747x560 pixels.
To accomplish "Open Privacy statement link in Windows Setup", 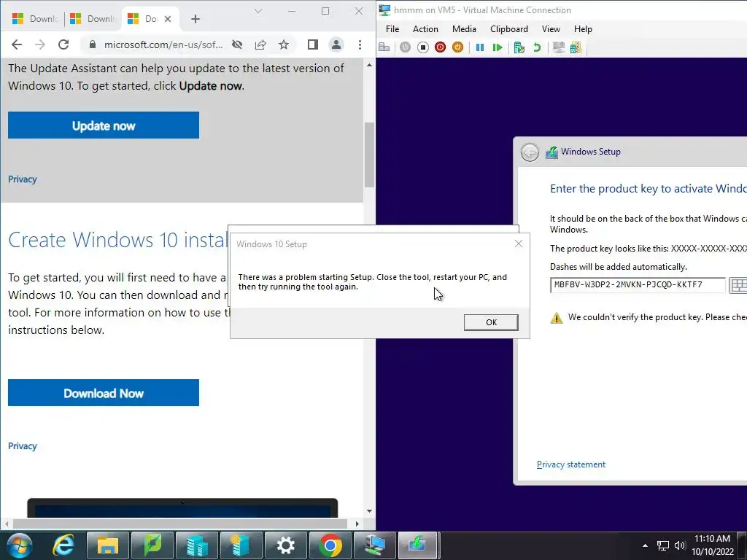I will coord(570,464).
